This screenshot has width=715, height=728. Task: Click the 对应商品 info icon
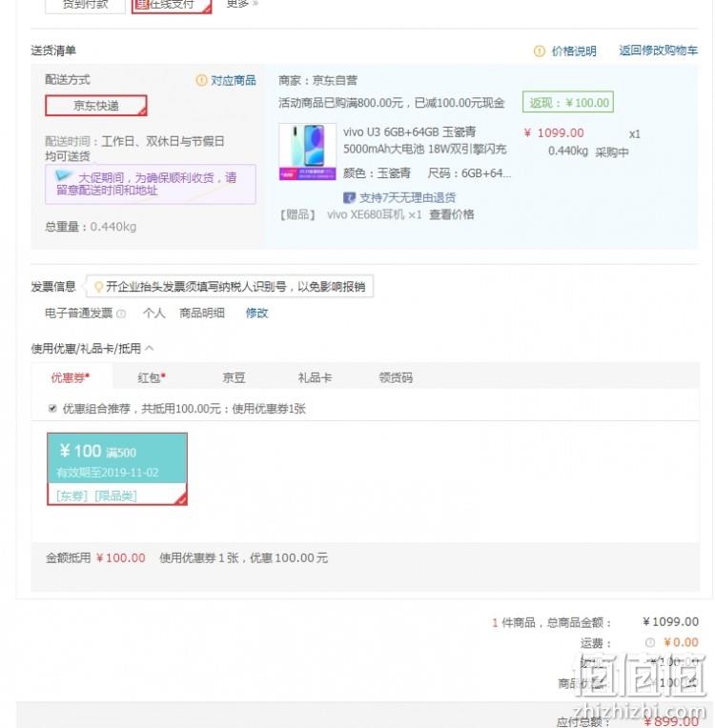[x=201, y=80]
